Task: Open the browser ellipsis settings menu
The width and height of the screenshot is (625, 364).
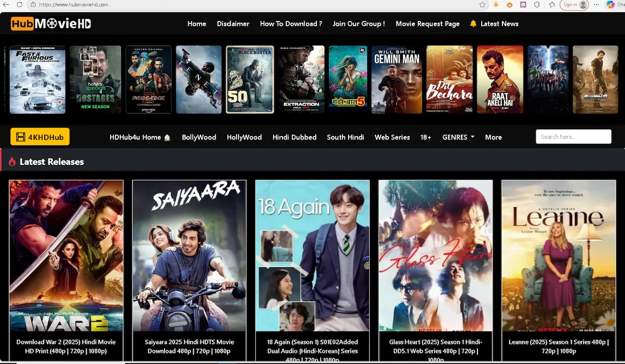Action: 596,5
